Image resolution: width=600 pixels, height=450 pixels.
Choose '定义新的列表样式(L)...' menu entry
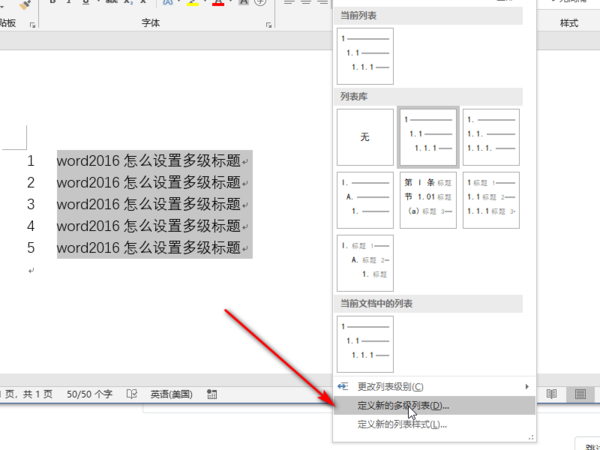[x=434, y=424]
